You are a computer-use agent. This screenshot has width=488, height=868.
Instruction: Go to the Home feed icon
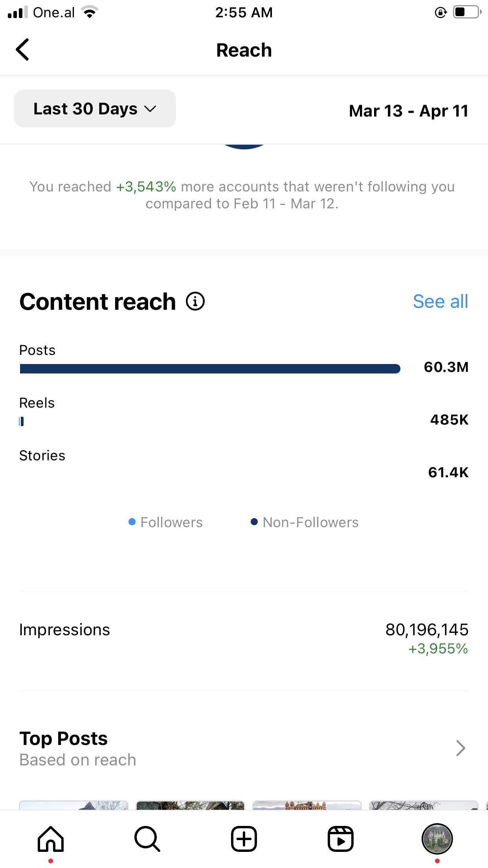[x=51, y=839]
